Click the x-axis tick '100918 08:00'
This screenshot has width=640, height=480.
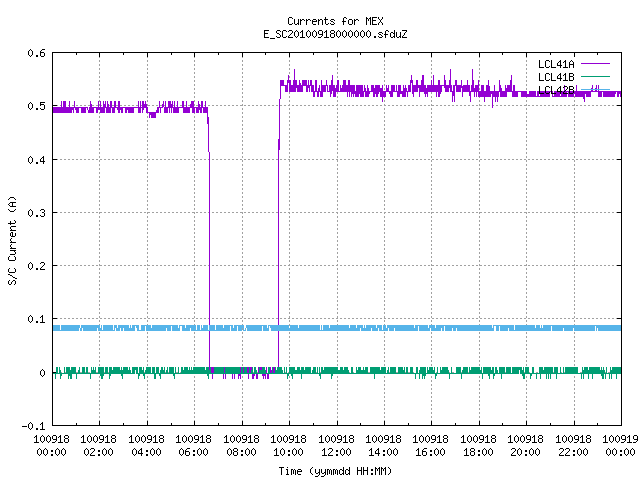[x=241, y=446]
